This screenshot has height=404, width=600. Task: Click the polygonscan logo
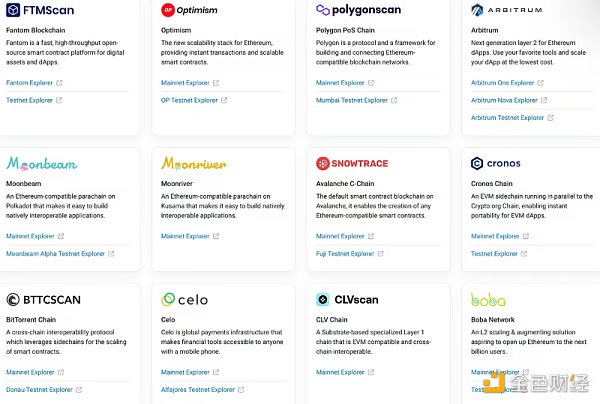coord(359,10)
